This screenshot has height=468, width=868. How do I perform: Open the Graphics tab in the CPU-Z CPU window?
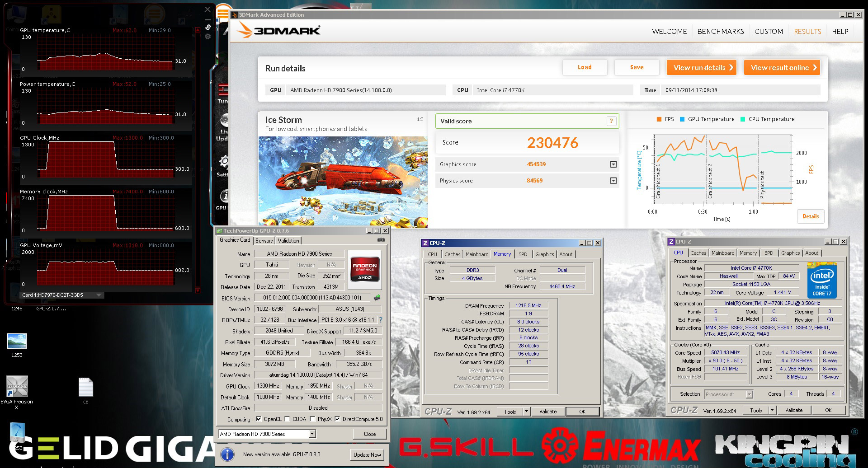pyautogui.click(x=790, y=253)
